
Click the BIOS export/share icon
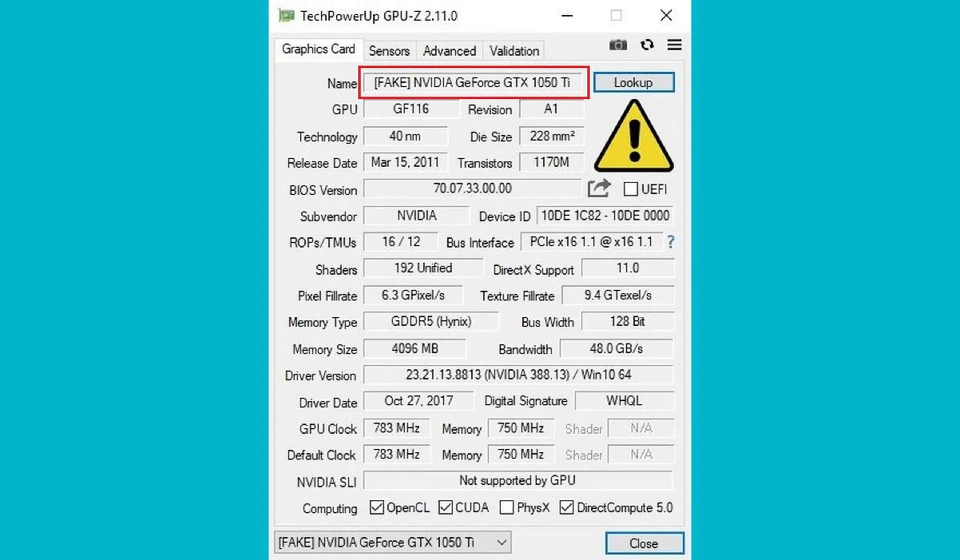(x=598, y=189)
